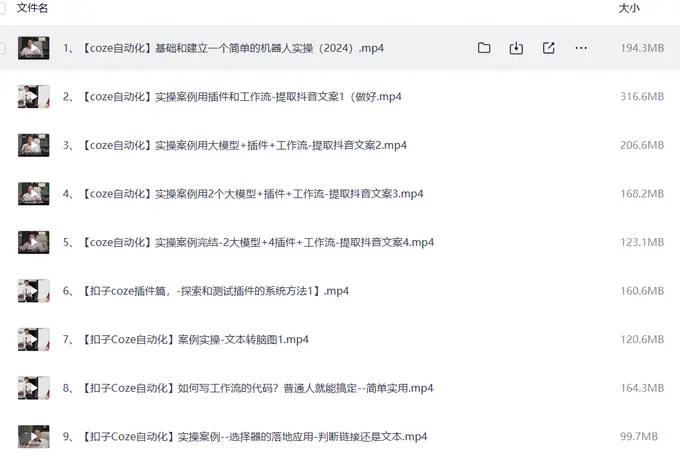Select the video icon for file 7

(33, 339)
